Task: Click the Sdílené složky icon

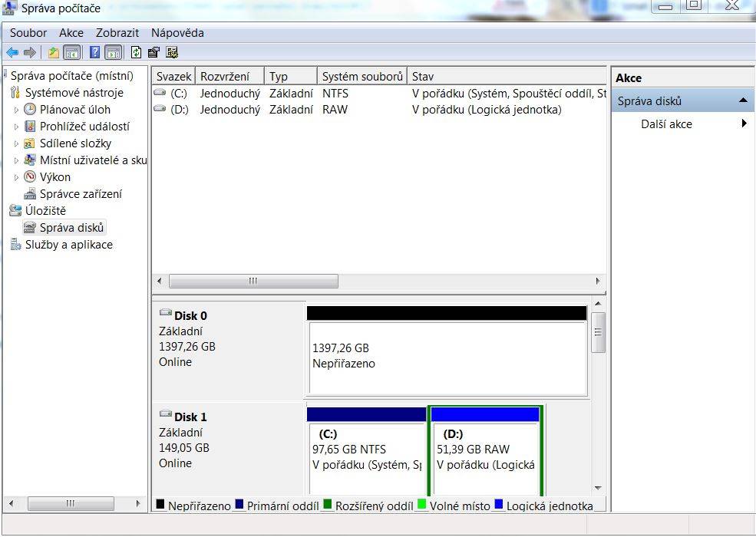Action: (30, 143)
